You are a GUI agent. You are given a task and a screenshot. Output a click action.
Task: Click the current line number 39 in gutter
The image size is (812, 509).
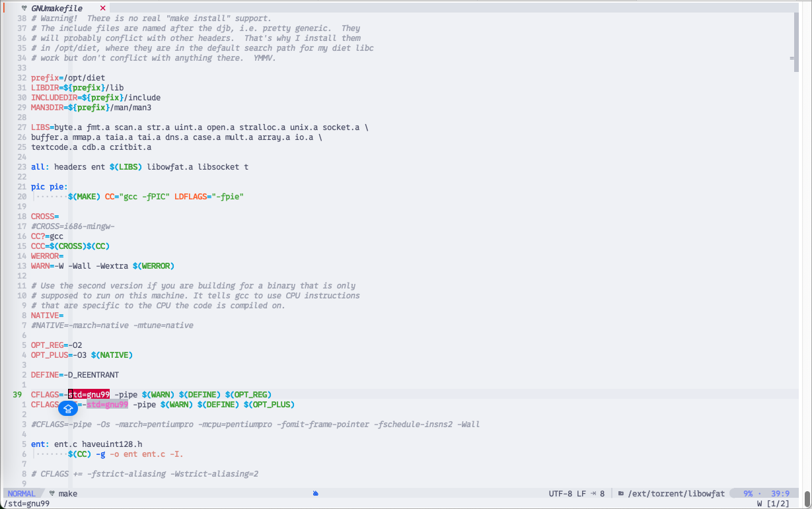tap(17, 395)
